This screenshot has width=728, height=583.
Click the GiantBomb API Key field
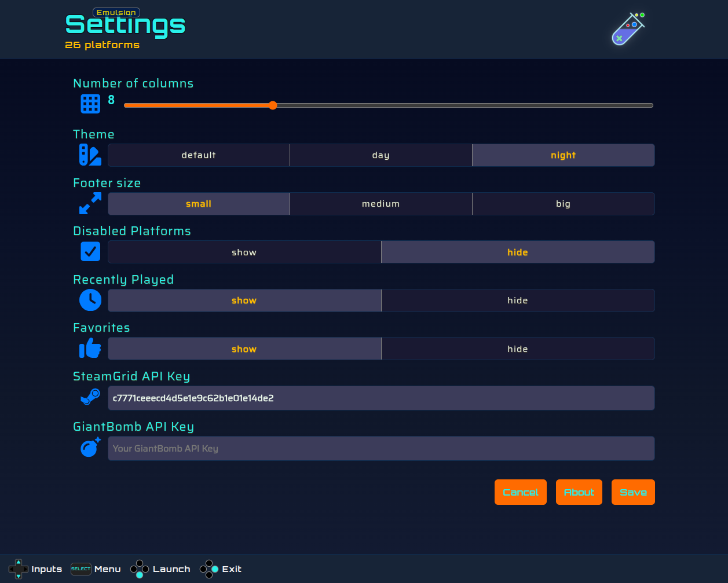(x=381, y=449)
